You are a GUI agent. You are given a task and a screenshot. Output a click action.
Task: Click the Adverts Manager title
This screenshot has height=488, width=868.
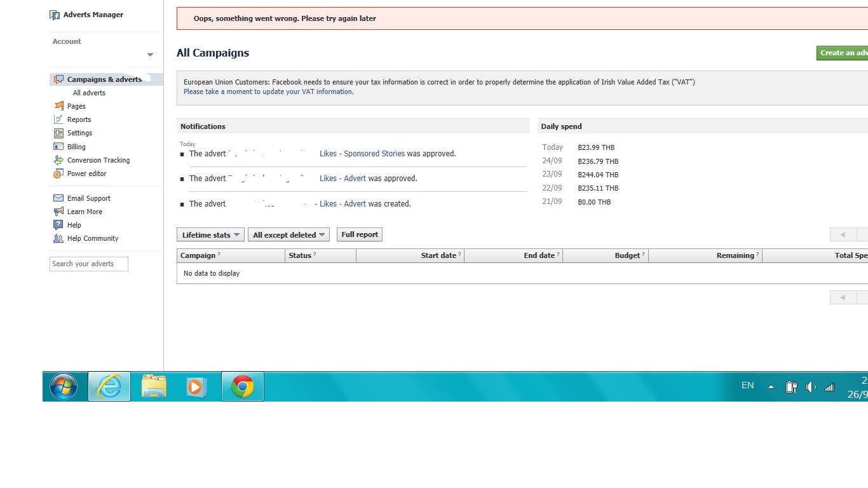click(x=93, y=15)
